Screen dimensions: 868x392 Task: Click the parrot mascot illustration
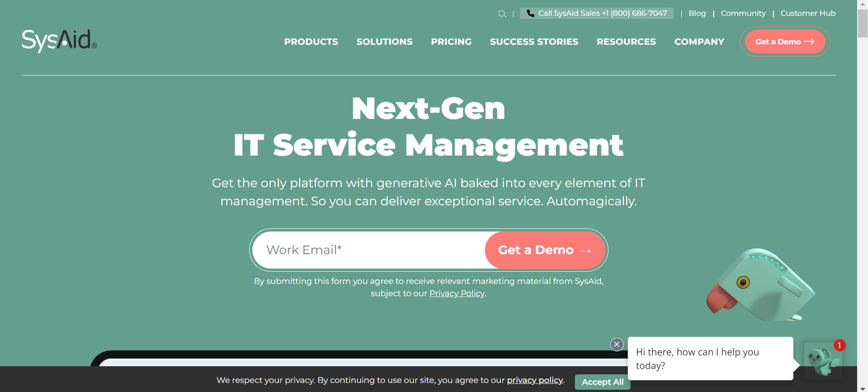[x=761, y=285]
